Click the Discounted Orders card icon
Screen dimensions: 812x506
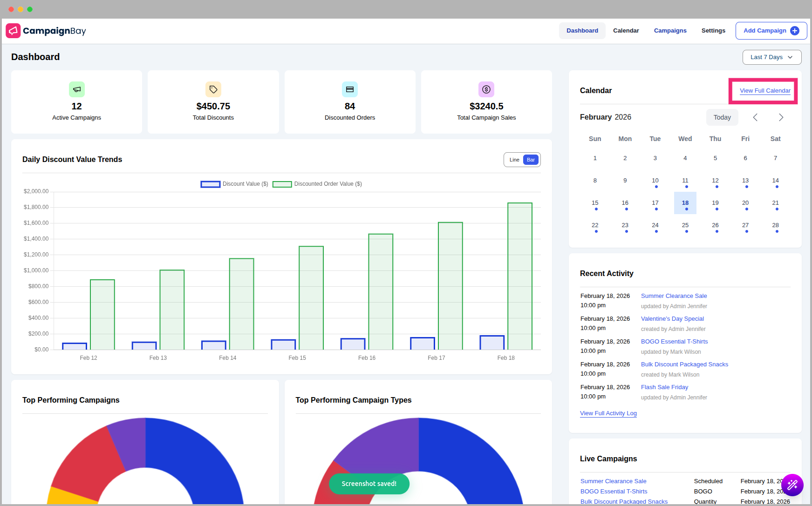(350, 89)
